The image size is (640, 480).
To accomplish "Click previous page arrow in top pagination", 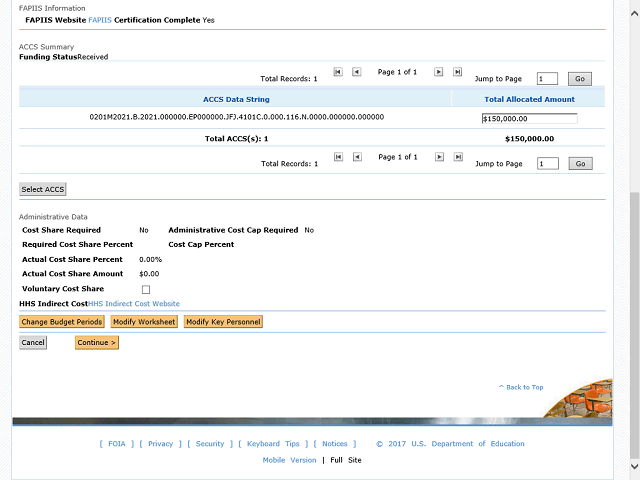I will (x=357, y=72).
